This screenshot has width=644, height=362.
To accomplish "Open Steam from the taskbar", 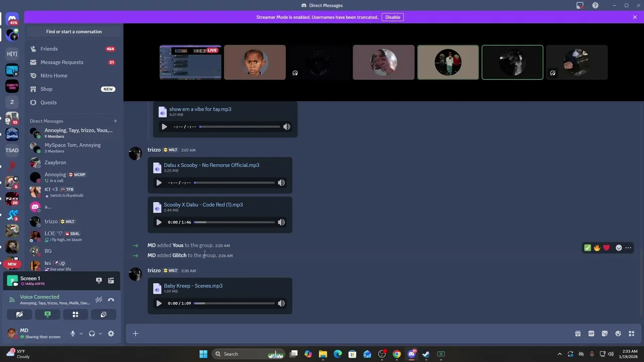I will tap(426, 354).
